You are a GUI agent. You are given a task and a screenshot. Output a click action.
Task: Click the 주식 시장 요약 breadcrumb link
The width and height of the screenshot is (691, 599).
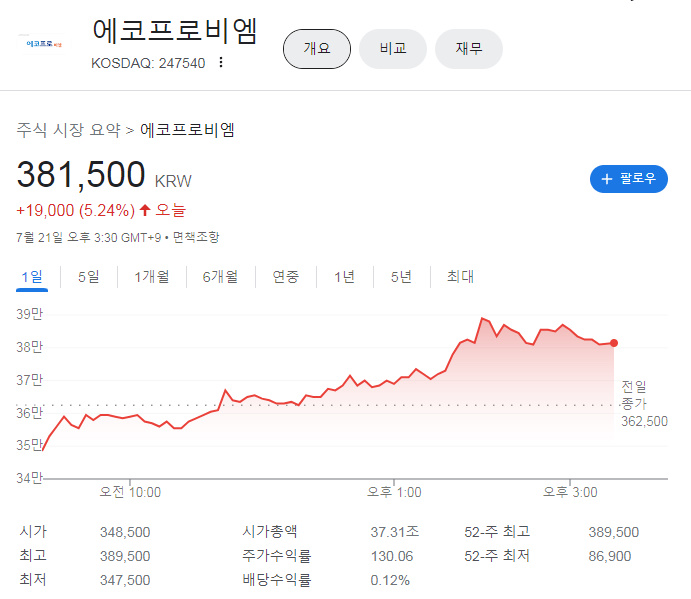point(68,130)
